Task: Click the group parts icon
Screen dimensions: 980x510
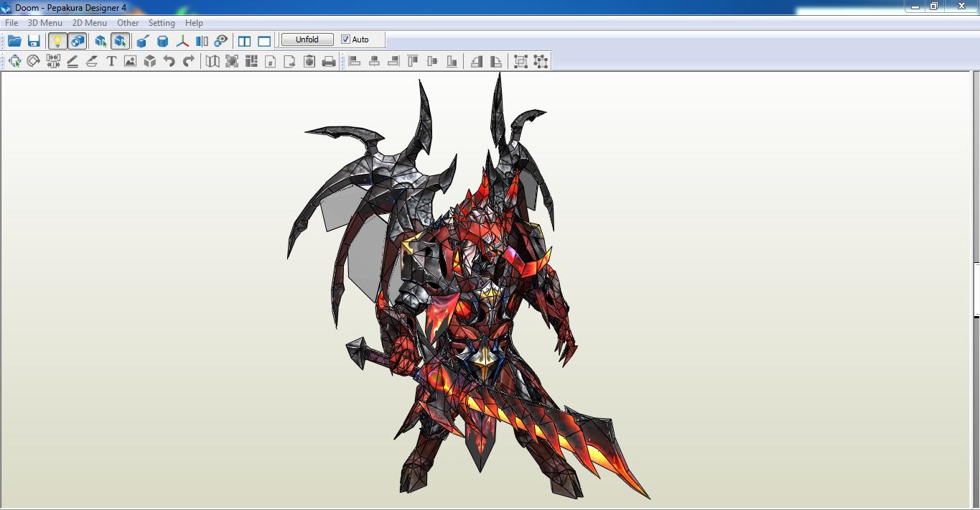Action: coord(521,62)
